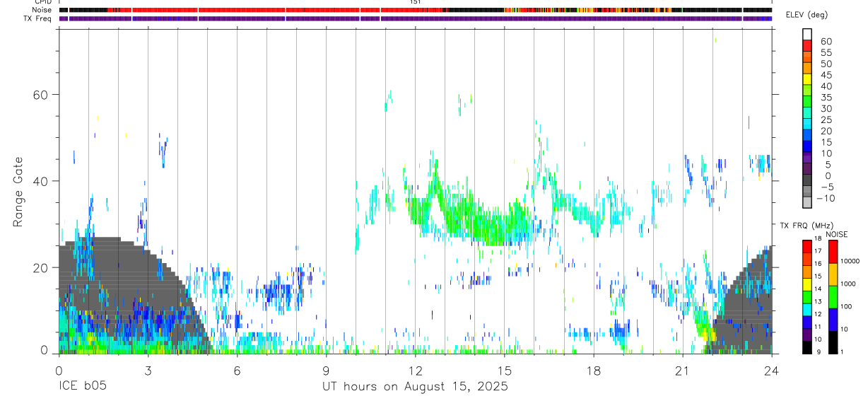Viewport: 868px width, 401px height.
Task: Click the TX Freq purple strip above the plot
Action: click(x=415, y=18)
